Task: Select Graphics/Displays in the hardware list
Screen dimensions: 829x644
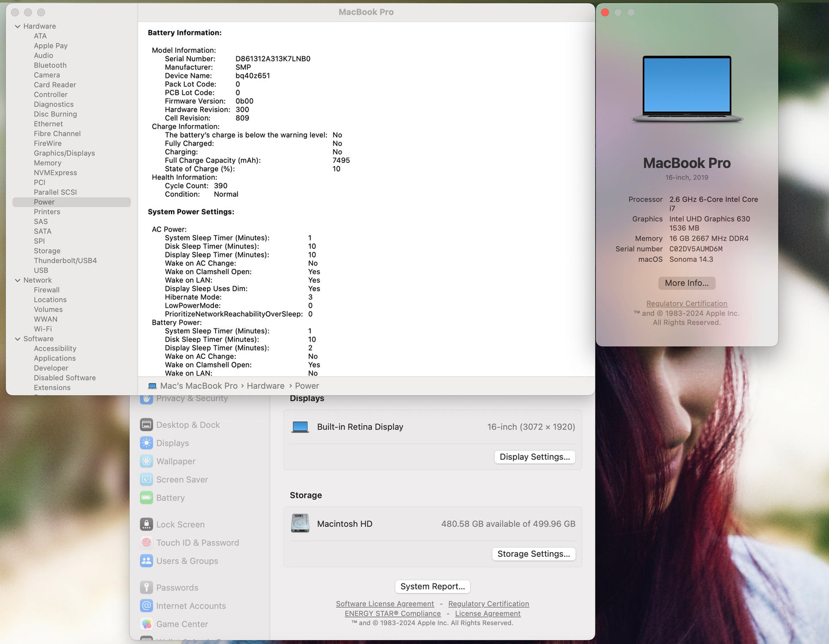Action: coord(64,153)
